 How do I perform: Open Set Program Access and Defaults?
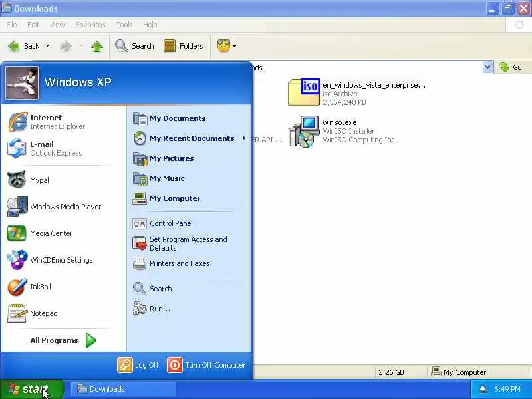180,243
